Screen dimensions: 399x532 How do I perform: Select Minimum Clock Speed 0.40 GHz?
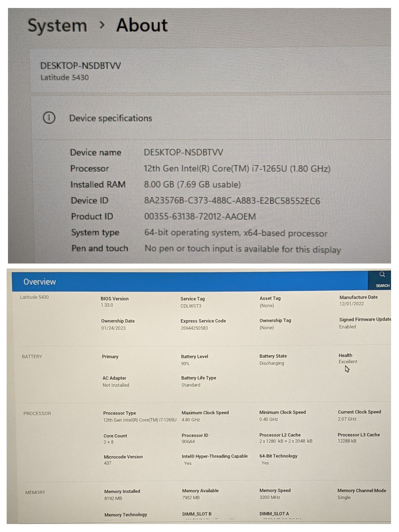[x=269, y=419]
